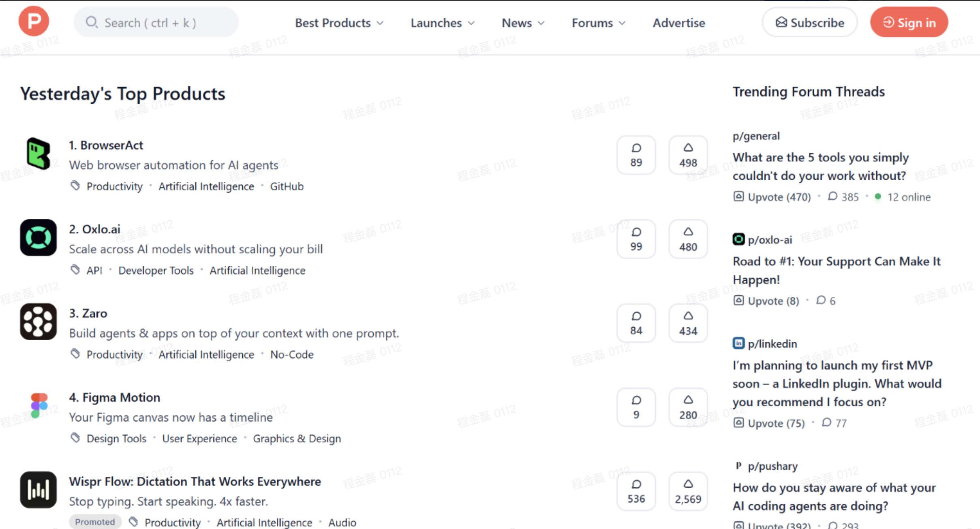Click the Promoted badge on Wispr Flow
The width and height of the screenshot is (980, 529).
tap(95, 522)
